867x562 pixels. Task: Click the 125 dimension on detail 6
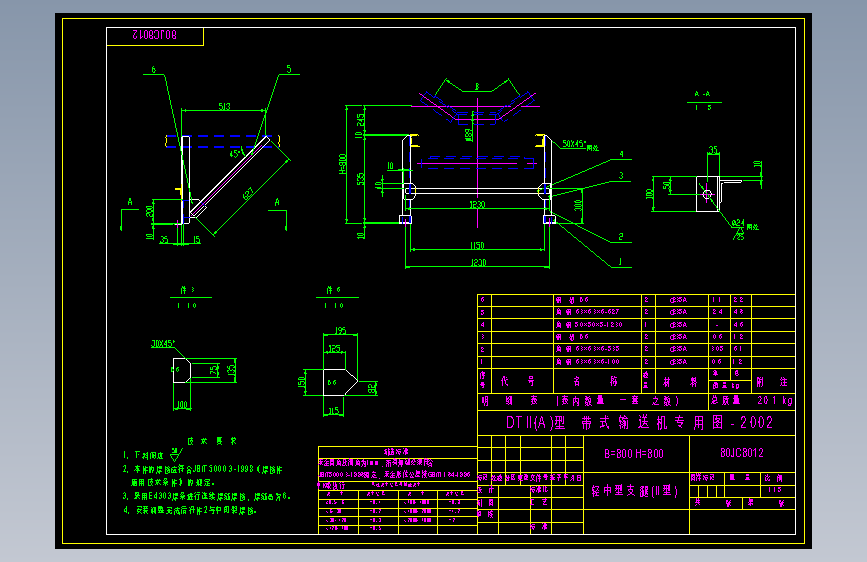coord(335,348)
